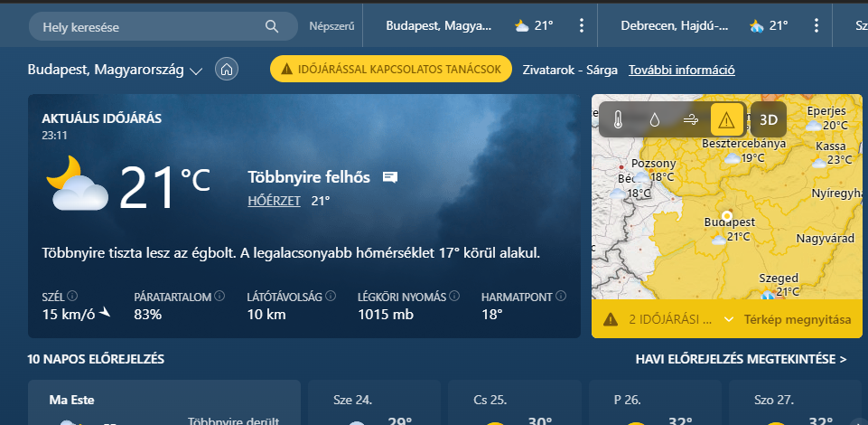Expand the 2 IDŐJÁRÁSI alerts chevron
The width and height of the screenshot is (868, 425).
[x=729, y=320]
